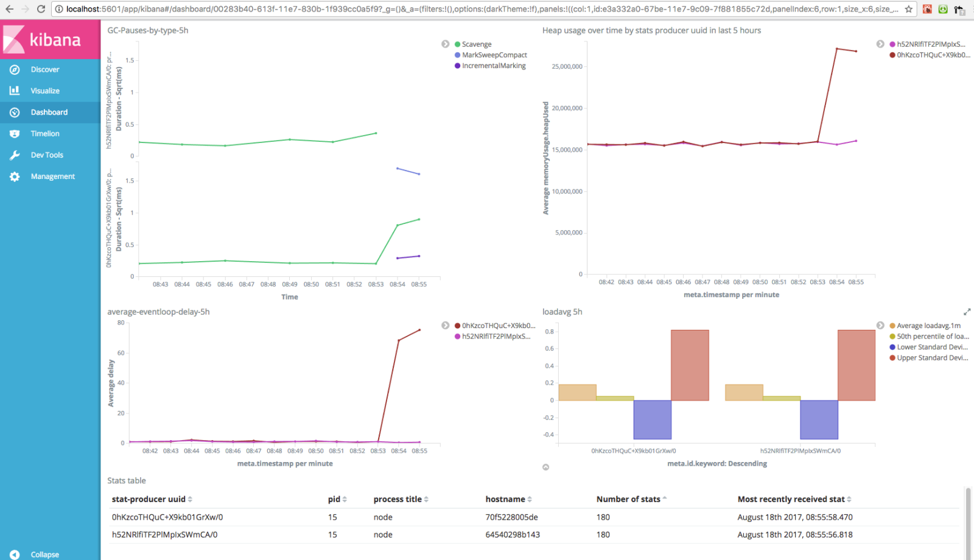Toggle Scavenge series in GC legend

477,44
